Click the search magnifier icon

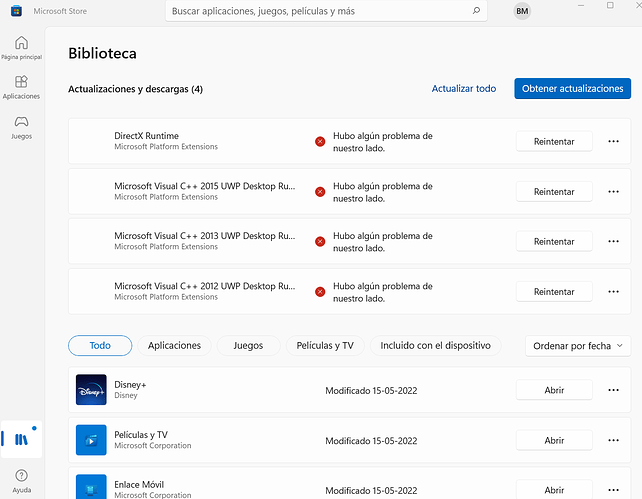pyautogui.click(x=476, y=11)
